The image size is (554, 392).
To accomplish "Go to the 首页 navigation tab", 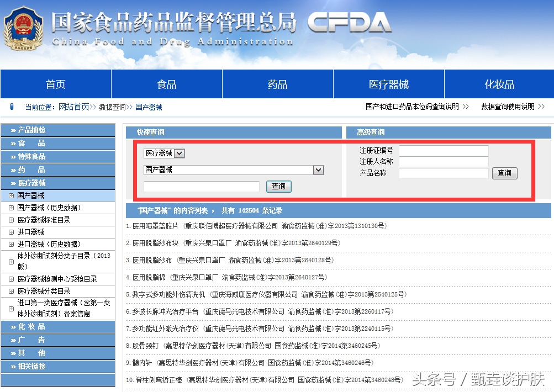I will pos(56,84).
